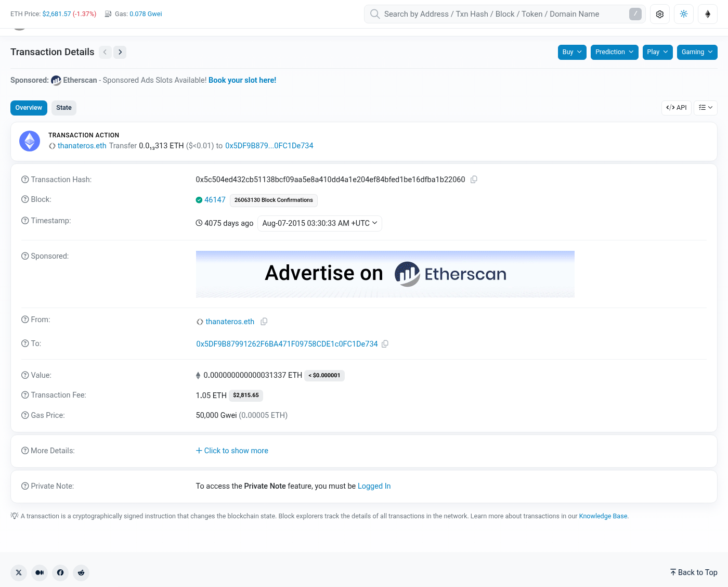
Task: Open the To address 0x5DF9B879... link
Action: (x=287, y=344)
